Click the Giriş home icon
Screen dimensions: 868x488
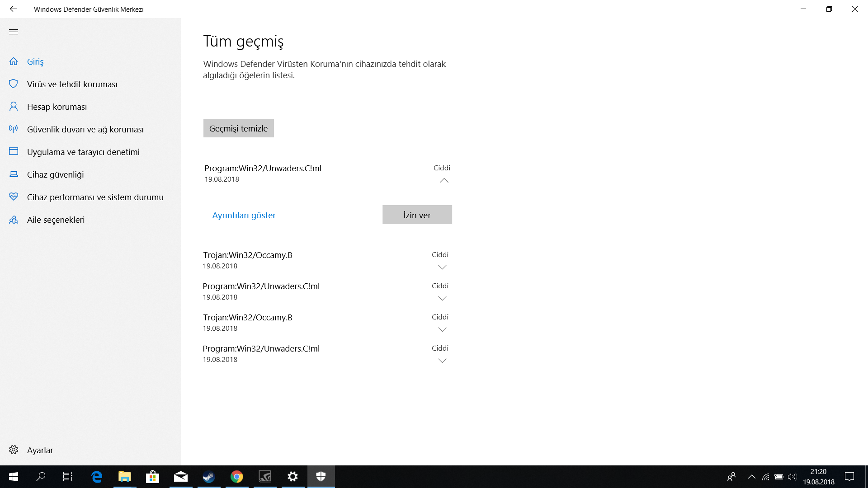coord(14,61)
